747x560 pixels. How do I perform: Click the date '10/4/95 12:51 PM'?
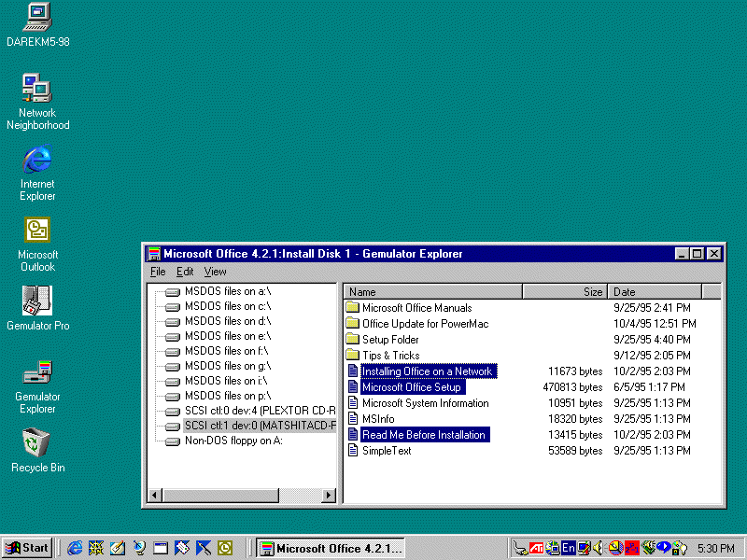(655, 324)
